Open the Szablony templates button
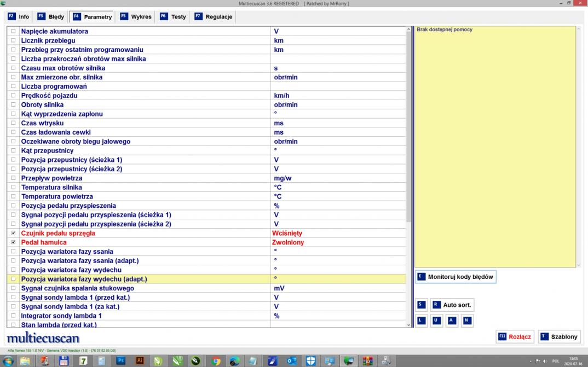The image size is (588, 367). (559, 337)
